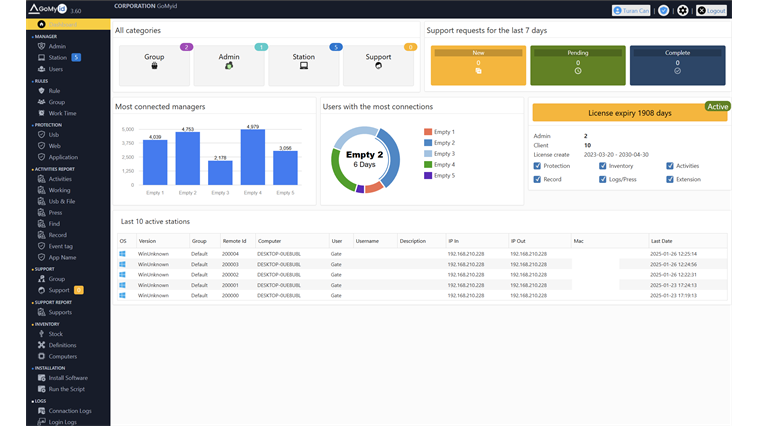Click the Empty 3 legend color swatch
The height and width of the screenshot is (426, 758).
point(427,154)
